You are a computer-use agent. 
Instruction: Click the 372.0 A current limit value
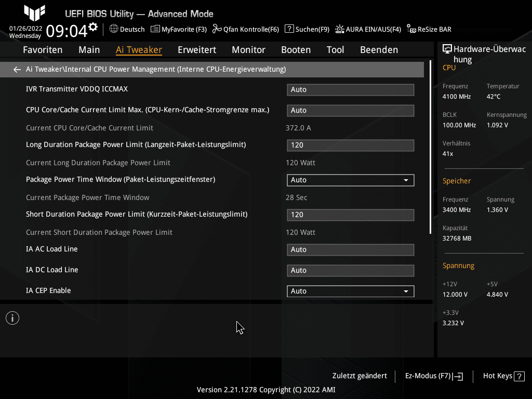(x=298, y=128)
